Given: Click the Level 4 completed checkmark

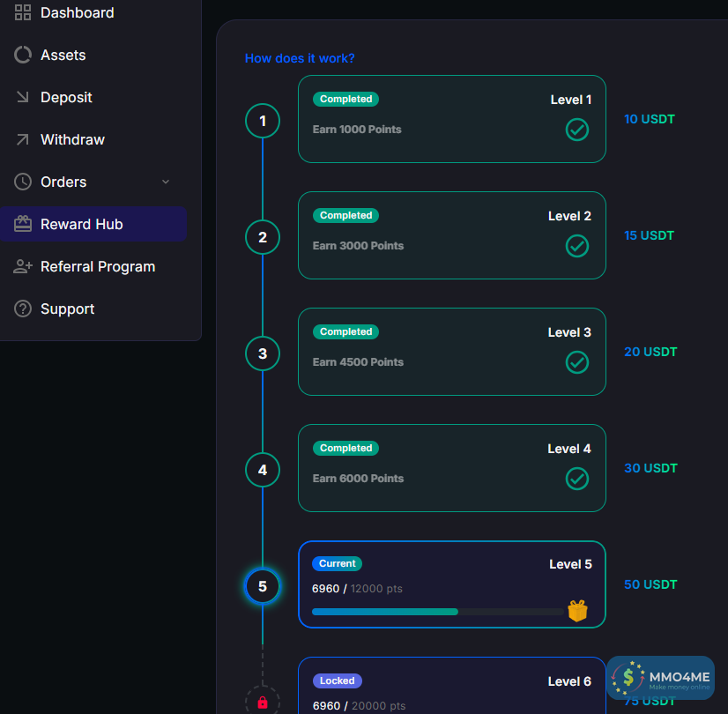Looking at the screenshot, I should [577, 479].
